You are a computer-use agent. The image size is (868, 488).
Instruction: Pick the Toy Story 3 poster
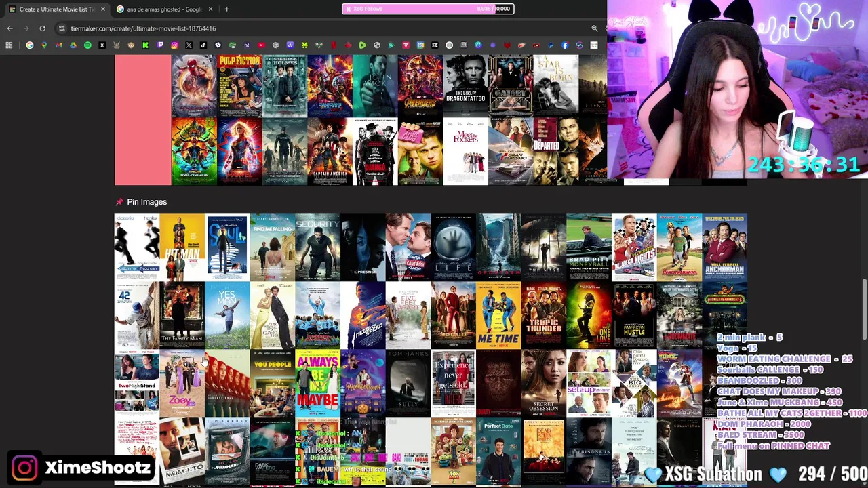coord(453,451)
